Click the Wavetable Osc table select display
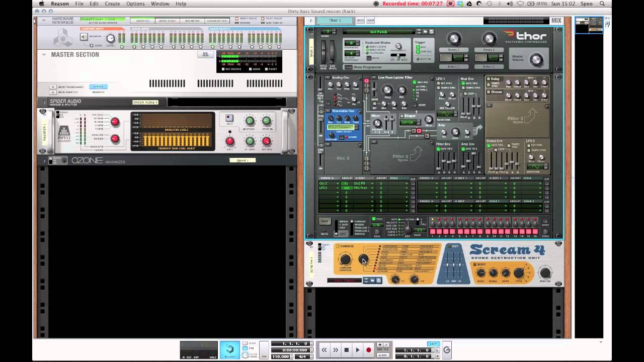 coord(341,128)
